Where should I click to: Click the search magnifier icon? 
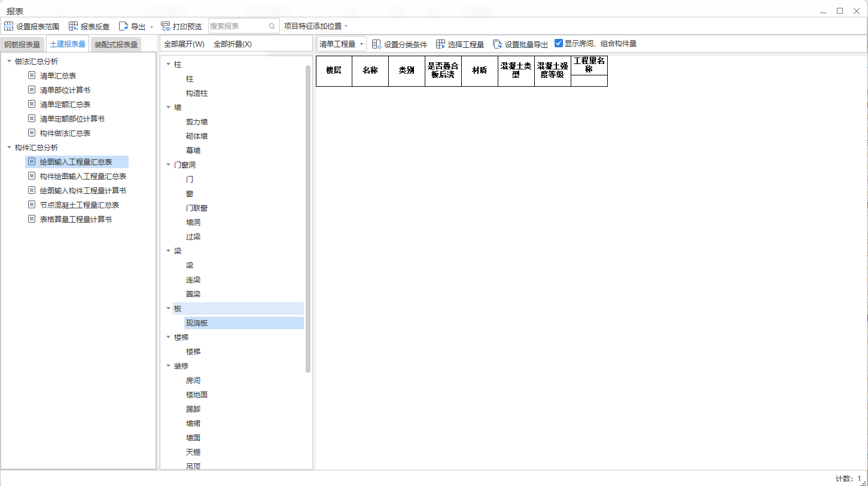272,26
